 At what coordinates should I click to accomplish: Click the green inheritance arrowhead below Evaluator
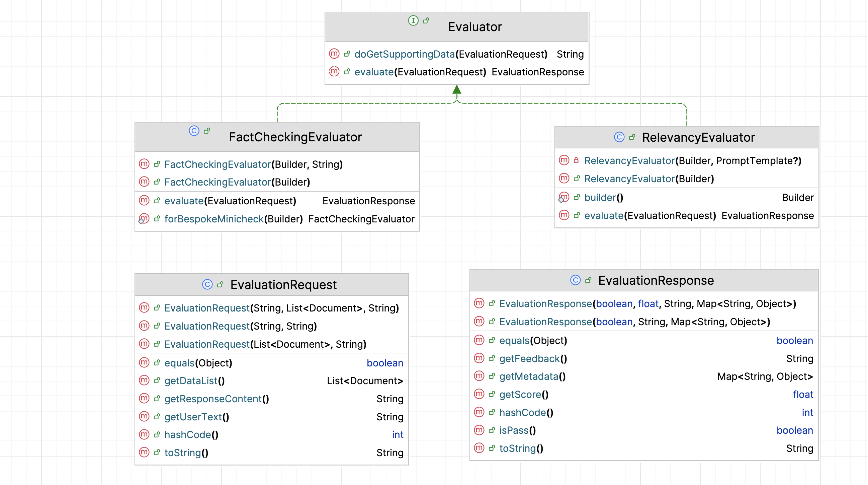457,89
